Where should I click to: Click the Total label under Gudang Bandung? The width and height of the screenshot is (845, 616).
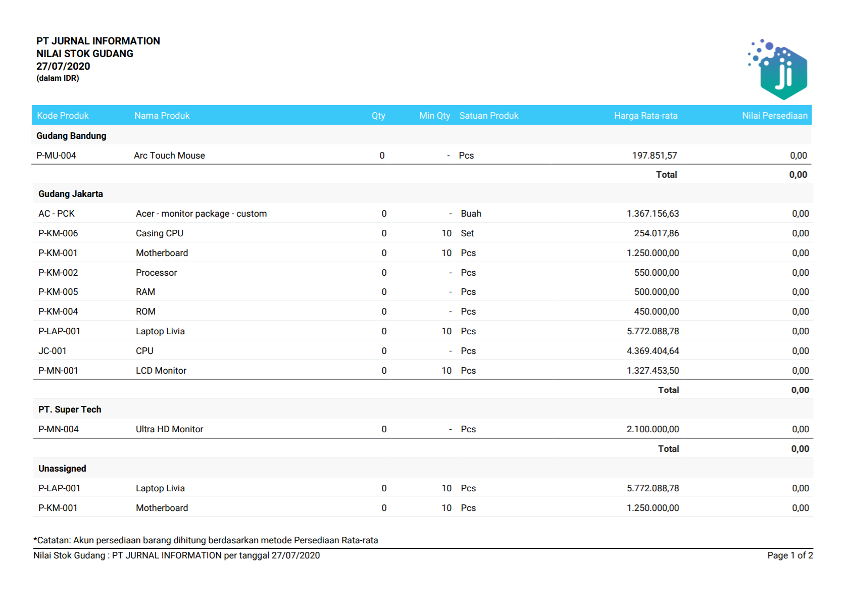(666, 175)
